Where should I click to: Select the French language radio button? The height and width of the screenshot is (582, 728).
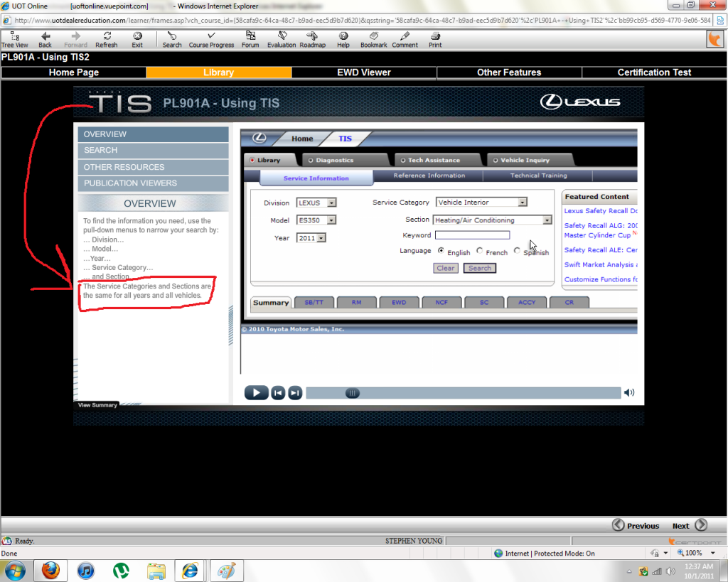tap(480, 251)
